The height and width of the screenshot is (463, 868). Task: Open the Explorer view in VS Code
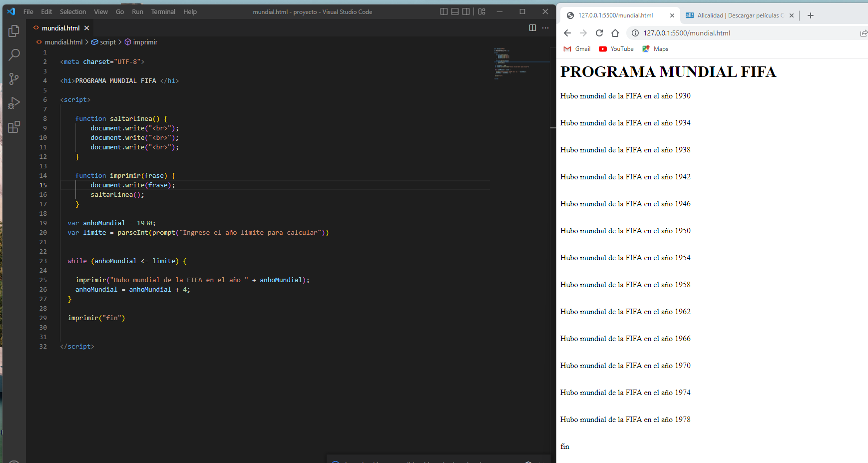coord(14,31)
